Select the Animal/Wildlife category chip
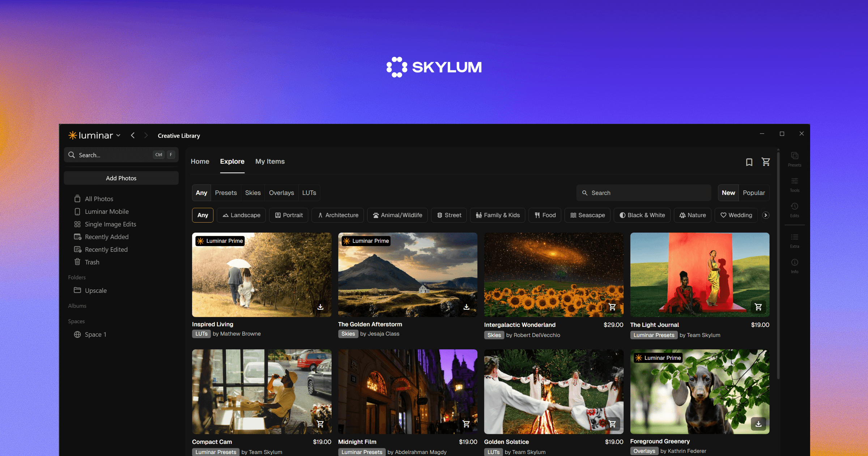 [x=397, y=215]
